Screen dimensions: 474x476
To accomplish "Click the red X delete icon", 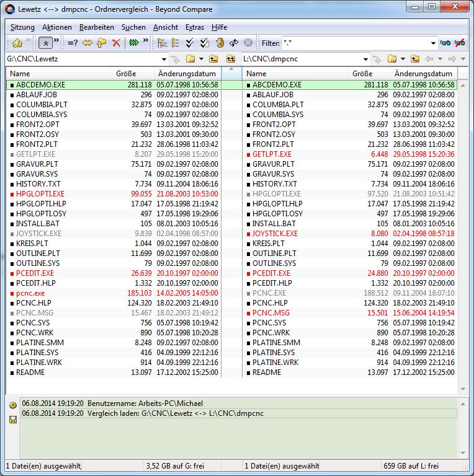I will [116, 43].
